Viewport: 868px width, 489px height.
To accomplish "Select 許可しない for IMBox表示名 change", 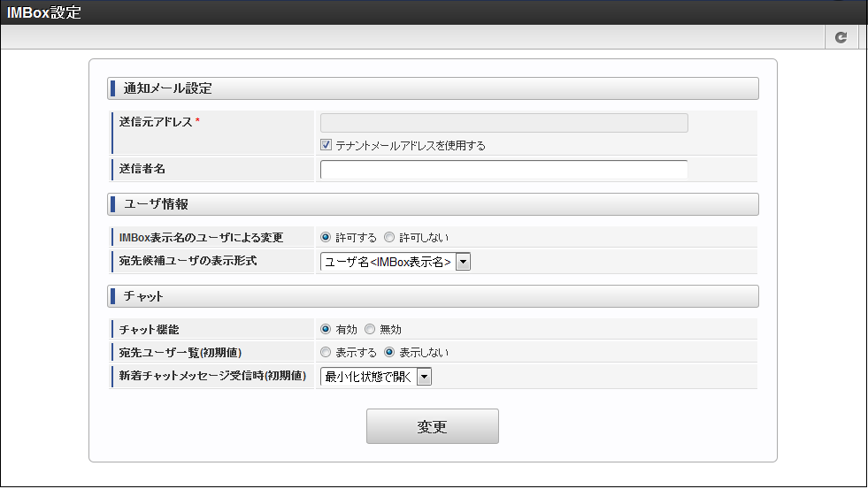I will point(389,237).
